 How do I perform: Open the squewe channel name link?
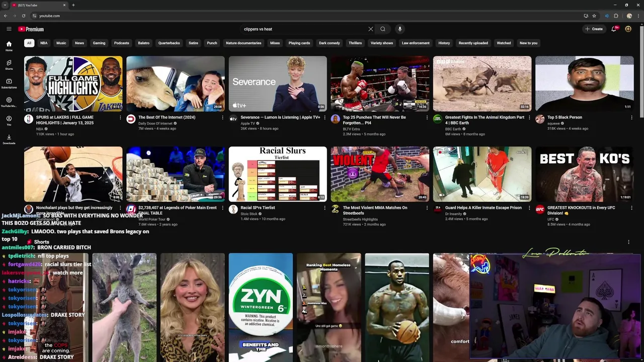coord(553,123)
